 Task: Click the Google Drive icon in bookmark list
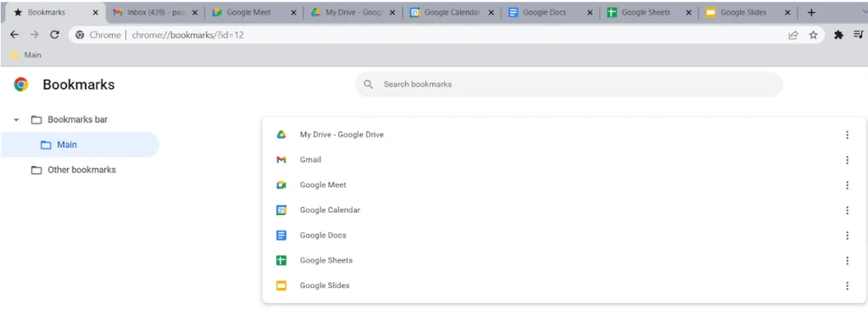tap(281, 135)
